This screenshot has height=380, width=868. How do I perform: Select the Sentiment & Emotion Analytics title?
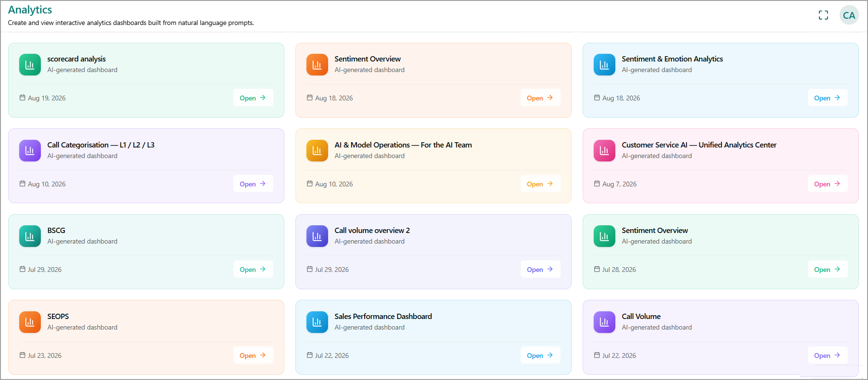pyautogui.click(x=672, y=59)
